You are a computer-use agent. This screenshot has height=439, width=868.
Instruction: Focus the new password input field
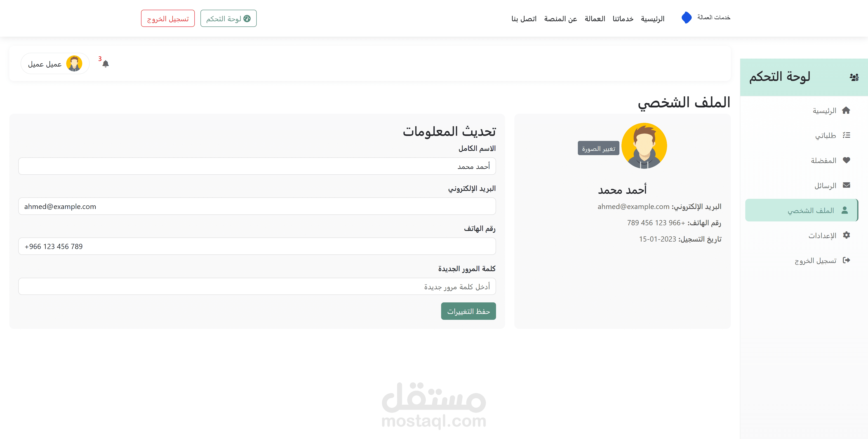click(257, 286)
